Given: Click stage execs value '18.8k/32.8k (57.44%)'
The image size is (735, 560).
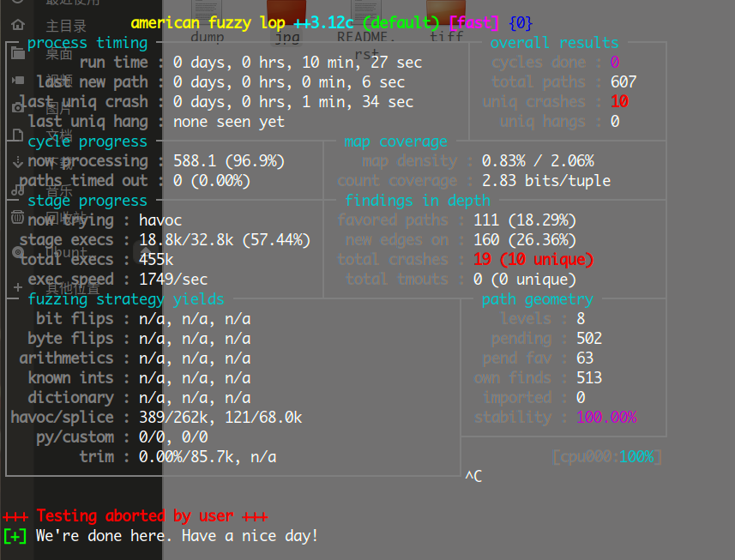Looking at the screenshot, I should (x=225, y=240).
